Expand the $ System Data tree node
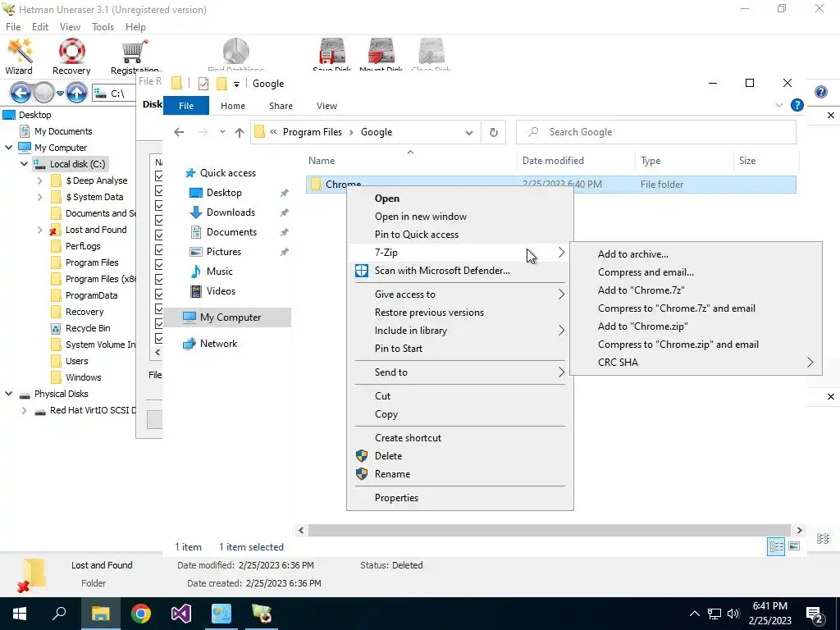The width and height of the screenshot is (840, 630). coord(39,197)
